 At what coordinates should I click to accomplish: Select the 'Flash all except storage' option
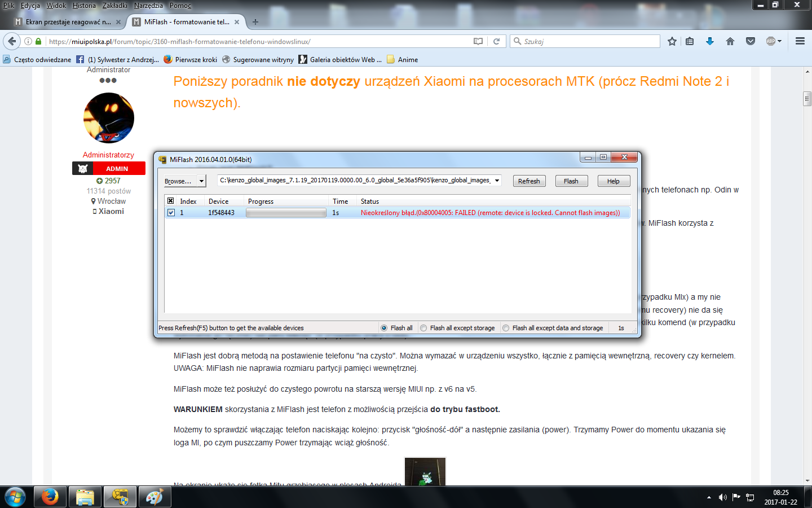coord(423,328)
